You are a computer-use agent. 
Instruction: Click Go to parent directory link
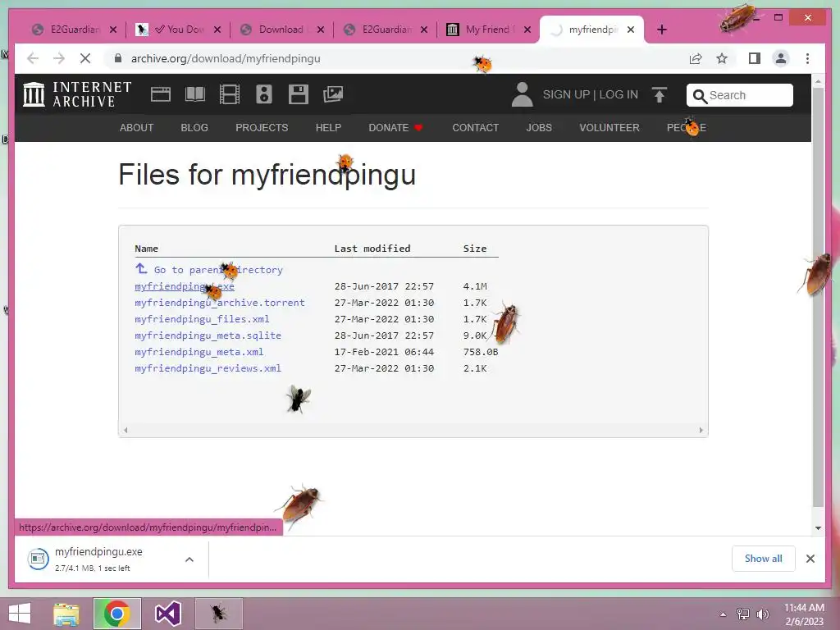(209, 269)
